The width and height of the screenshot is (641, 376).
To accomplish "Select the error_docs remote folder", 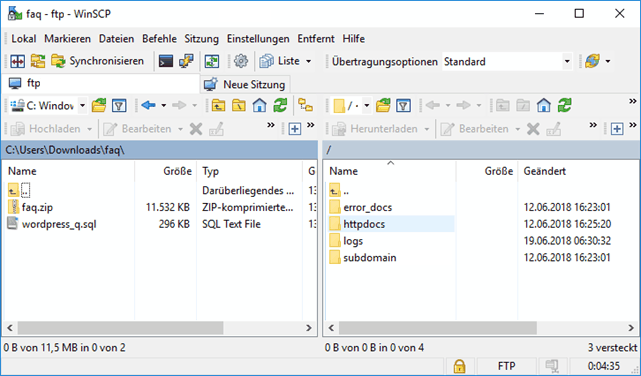I will pyautogui.click(x=361, y=207).
